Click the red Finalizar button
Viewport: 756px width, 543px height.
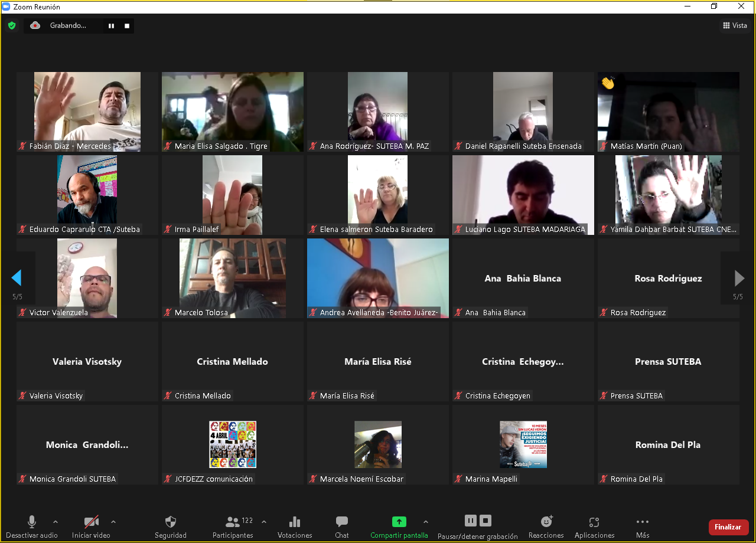tap(728, 527)
